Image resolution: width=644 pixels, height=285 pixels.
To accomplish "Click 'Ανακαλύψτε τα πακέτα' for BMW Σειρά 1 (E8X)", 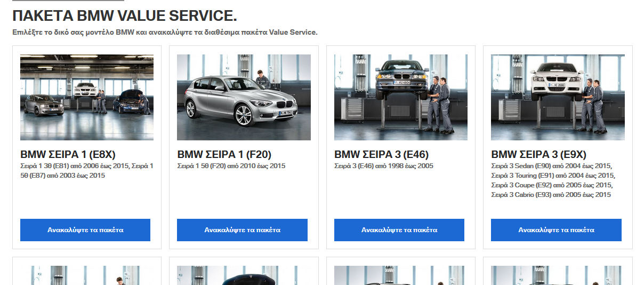I will [x=85, y=230].
